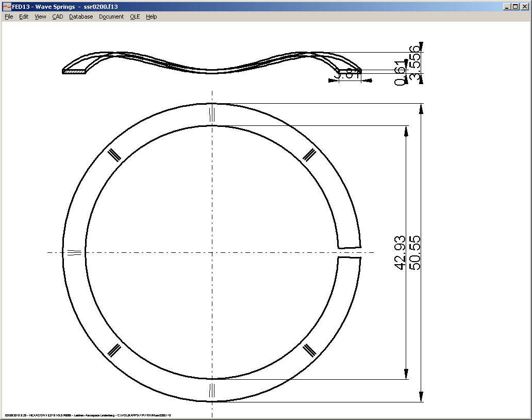Viewport: 532px width, 420px height.
Task: Click the 50.55 outer diameter dimension
Action: tap(414, 253)
